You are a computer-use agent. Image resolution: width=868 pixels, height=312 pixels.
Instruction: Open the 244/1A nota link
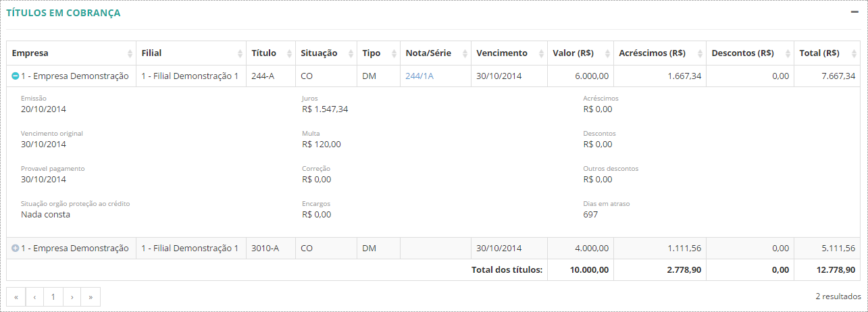click(419, 76)
